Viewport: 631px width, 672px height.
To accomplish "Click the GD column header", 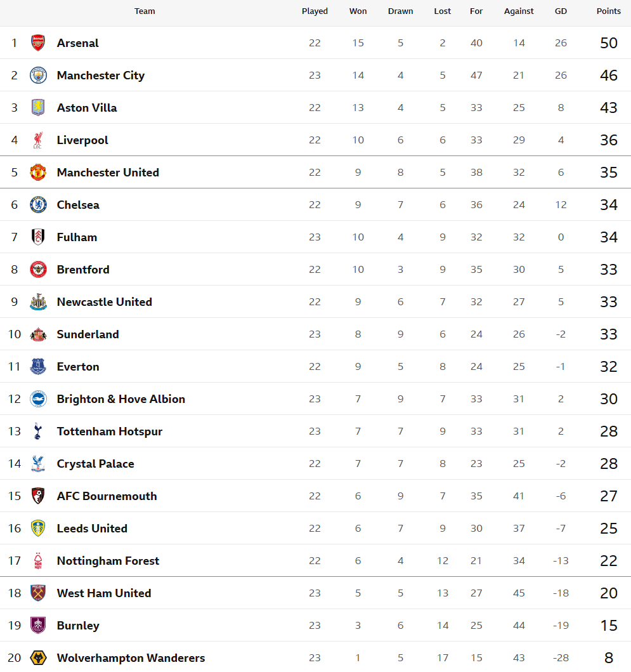I will coord(561,11).
